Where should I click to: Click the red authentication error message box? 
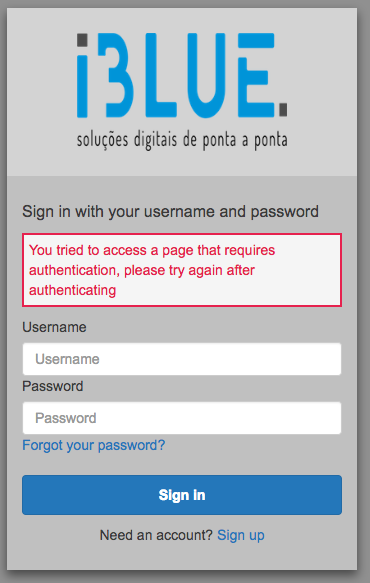[182, 270]
